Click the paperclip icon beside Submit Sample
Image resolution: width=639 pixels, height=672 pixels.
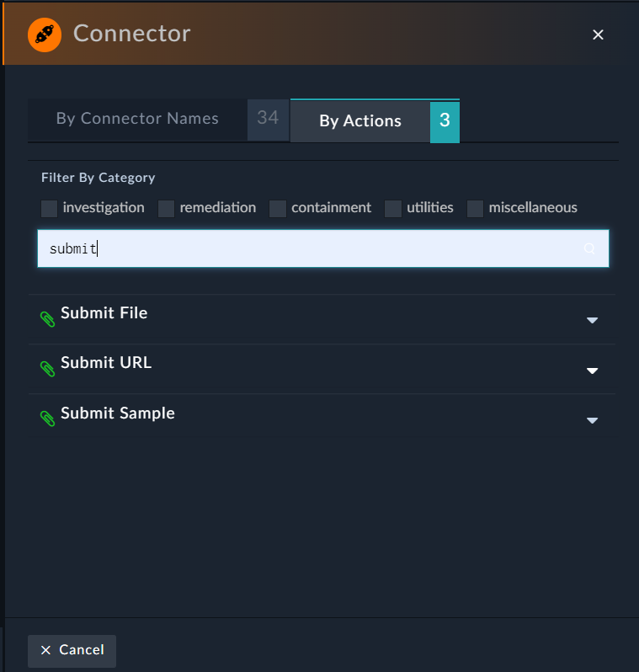click(47, 419)
